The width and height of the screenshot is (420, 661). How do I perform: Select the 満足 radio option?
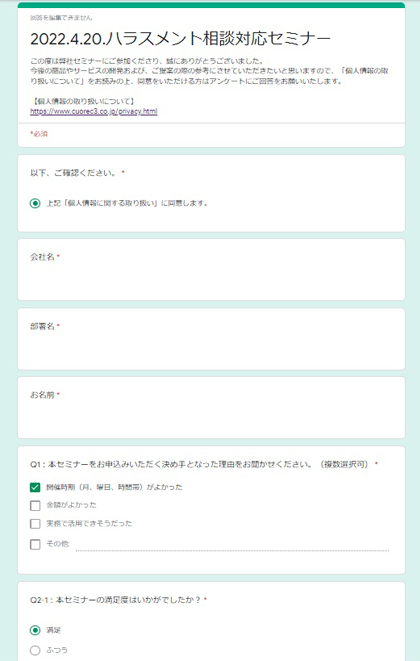pyautogui.click(x=35, y=630)
